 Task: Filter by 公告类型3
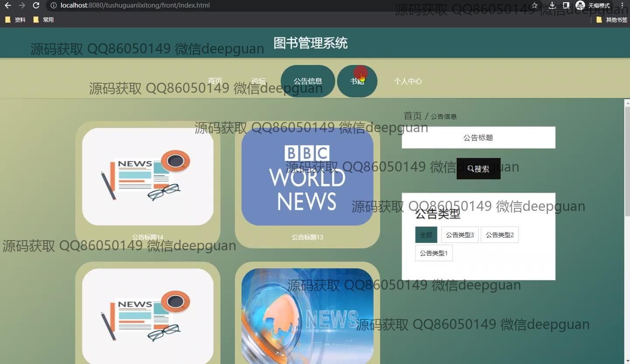pos(460,235)
